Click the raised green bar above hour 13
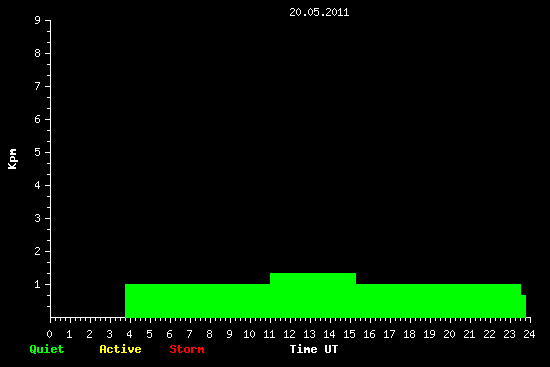The image size is (550, 367). pyautogui.click(x=313, y=278)
